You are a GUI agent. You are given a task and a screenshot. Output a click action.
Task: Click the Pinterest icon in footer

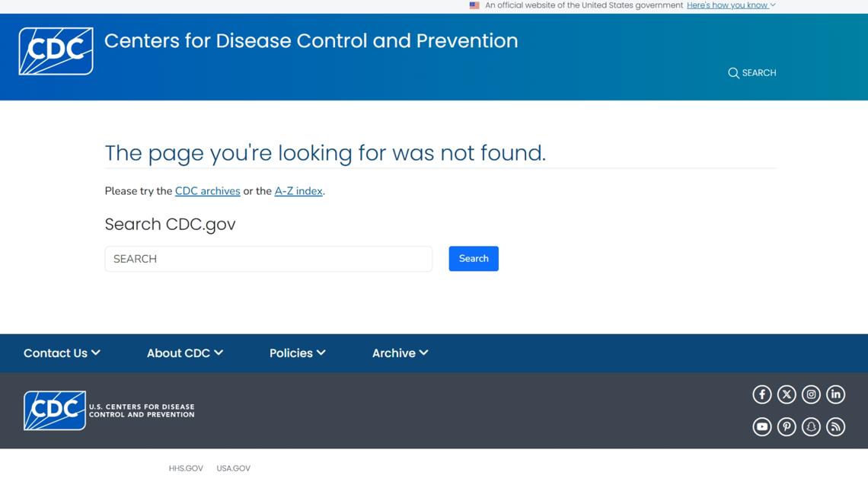(787, 427)
